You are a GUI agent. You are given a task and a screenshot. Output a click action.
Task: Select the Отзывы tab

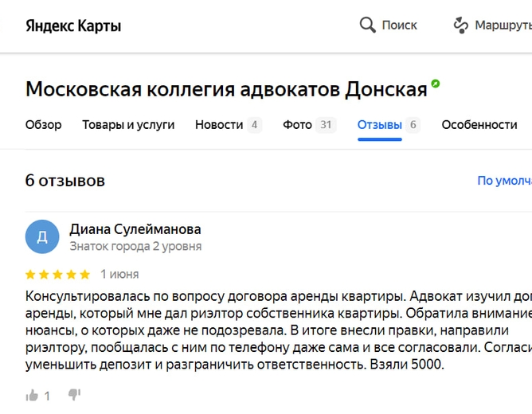click(x=380, y=125)
